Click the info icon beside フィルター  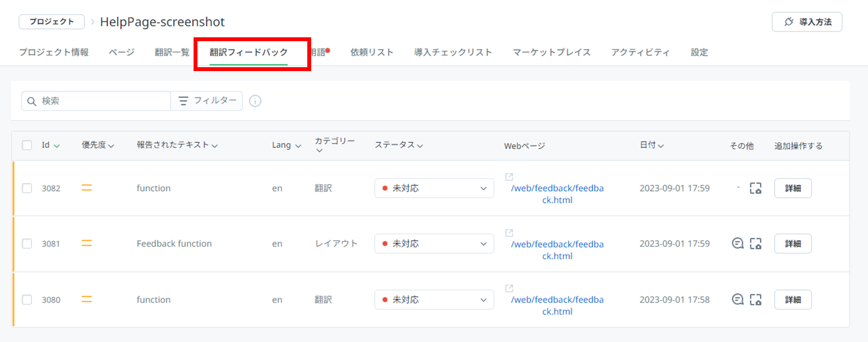255,101
